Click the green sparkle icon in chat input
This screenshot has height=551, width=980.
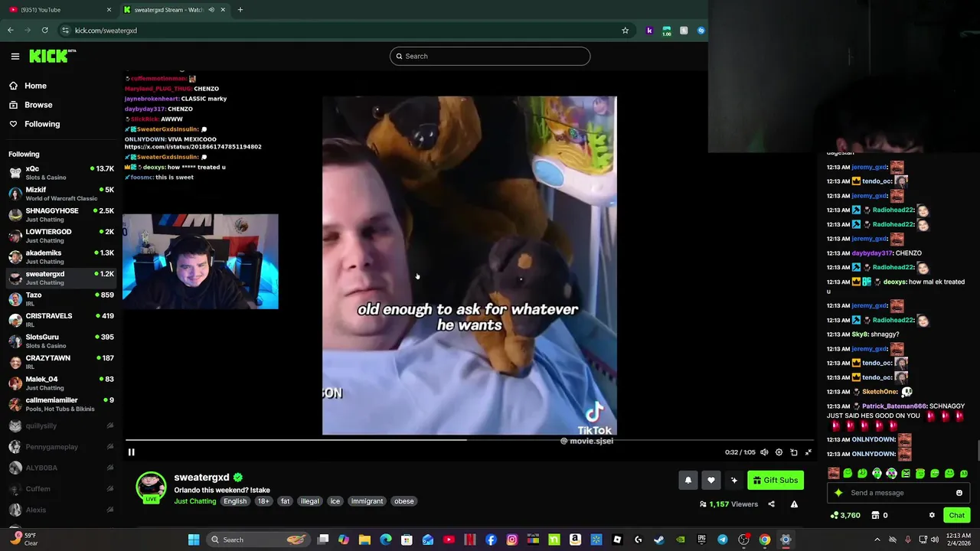tap(839, 493)
